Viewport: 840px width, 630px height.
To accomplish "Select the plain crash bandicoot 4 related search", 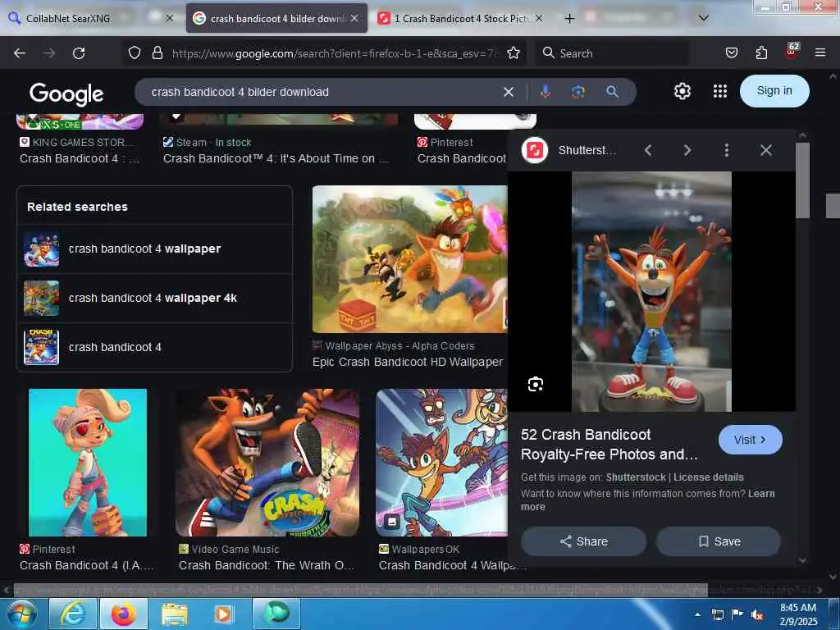I will click(x=154, y=347).
